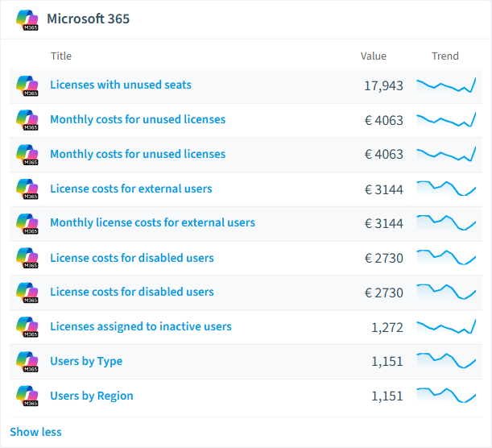Click the sparkline for Licenses assigned to inactive users
This screenshot has width=492, height=448.
coord(446,326)
